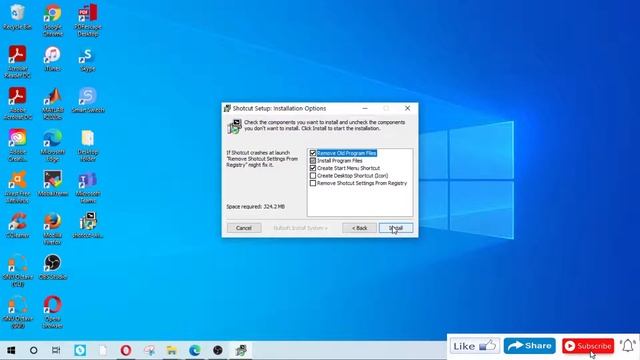
Task: Click the Install button in Shotcut Setup
Action: click(396, 228)
